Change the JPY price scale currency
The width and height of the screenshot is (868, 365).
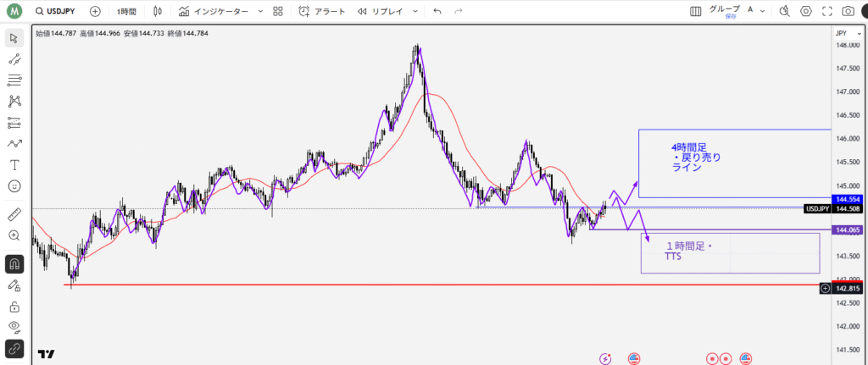[x=847, y=33]
